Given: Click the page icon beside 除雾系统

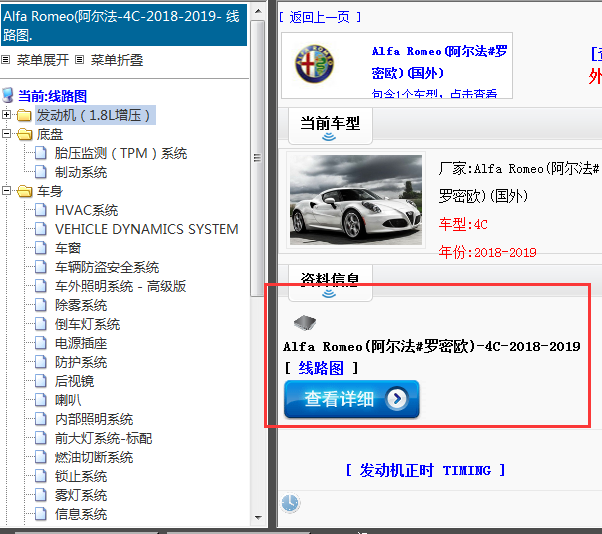Looking at the screenshot, I should point(41,305).
